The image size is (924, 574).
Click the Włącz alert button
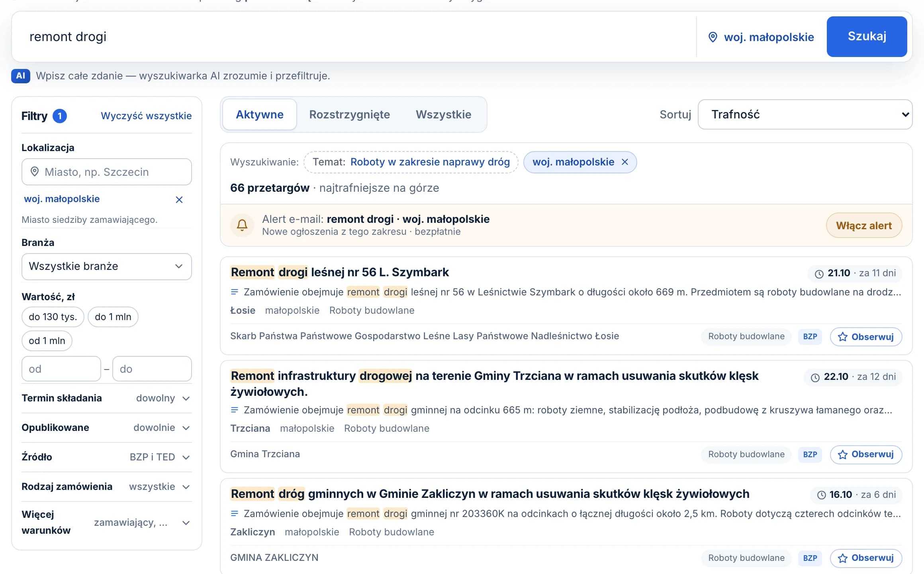point(864,226)
